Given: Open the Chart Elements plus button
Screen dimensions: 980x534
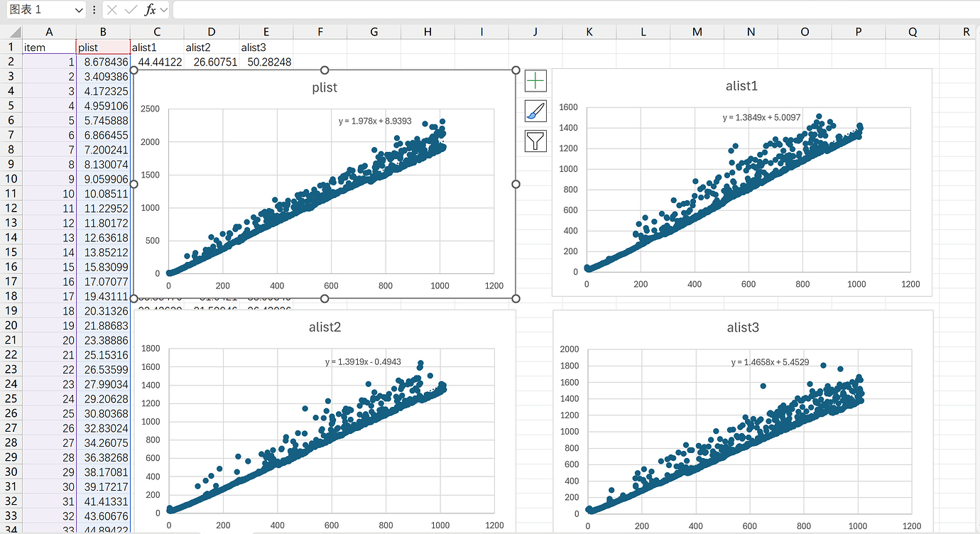Looking at the screenshot, I should tap(535, 81).
